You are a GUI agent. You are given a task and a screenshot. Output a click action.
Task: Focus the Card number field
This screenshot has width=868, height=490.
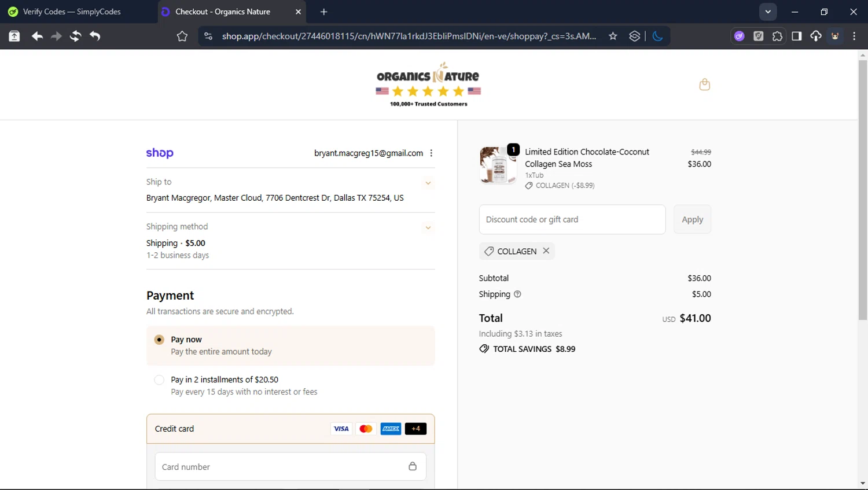290,466
